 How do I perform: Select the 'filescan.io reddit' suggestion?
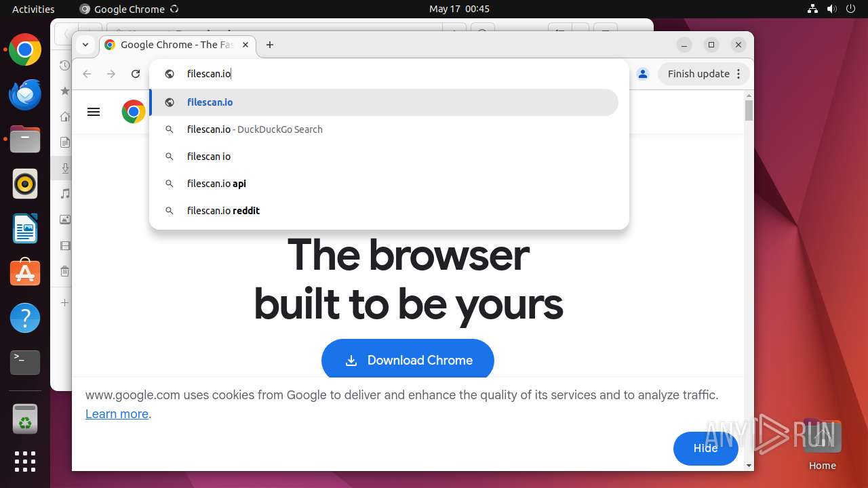tap(384, 211)
